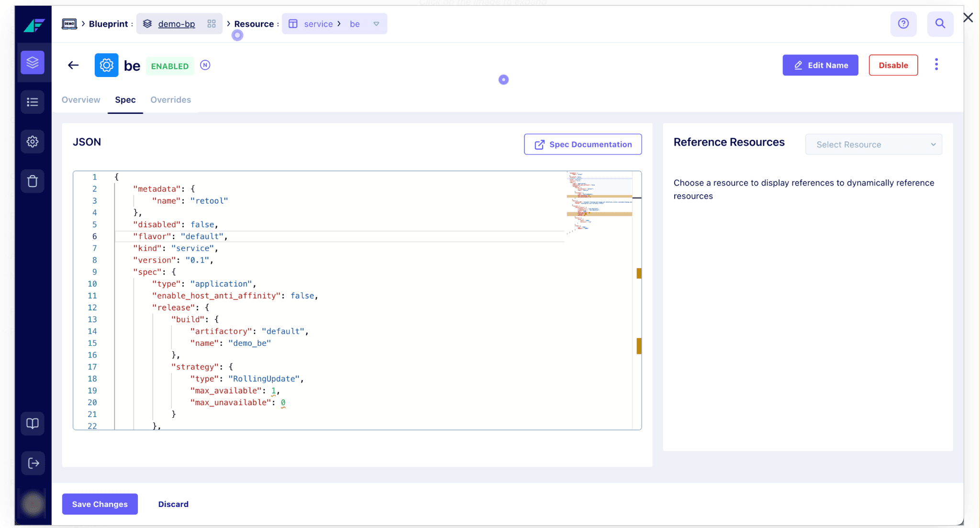Image resolution: width=980 pixels, height=528 pixels.
Task: Open the list view icon in sidebar
Action: pos(33,102)
